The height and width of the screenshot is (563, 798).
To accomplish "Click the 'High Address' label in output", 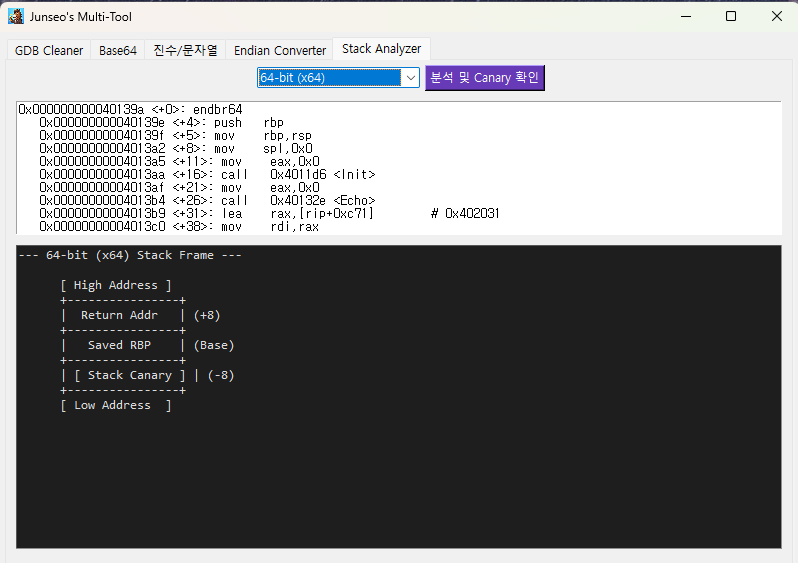I will click(116, 285).
